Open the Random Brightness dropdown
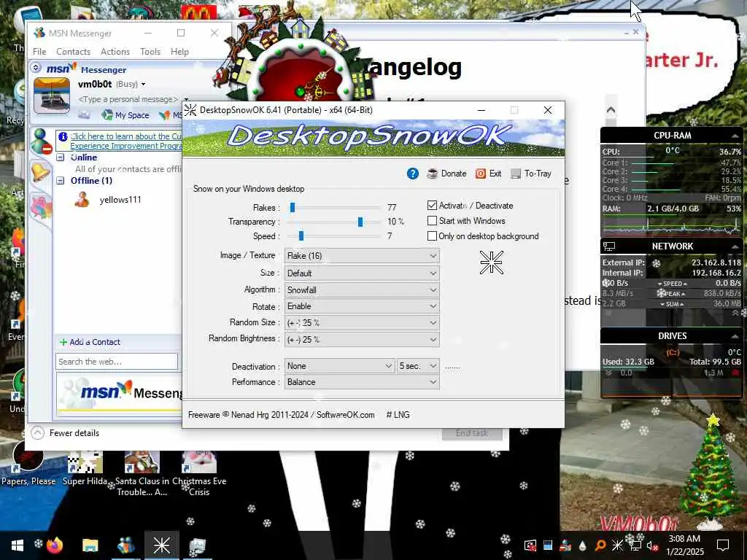 (362, 340)
